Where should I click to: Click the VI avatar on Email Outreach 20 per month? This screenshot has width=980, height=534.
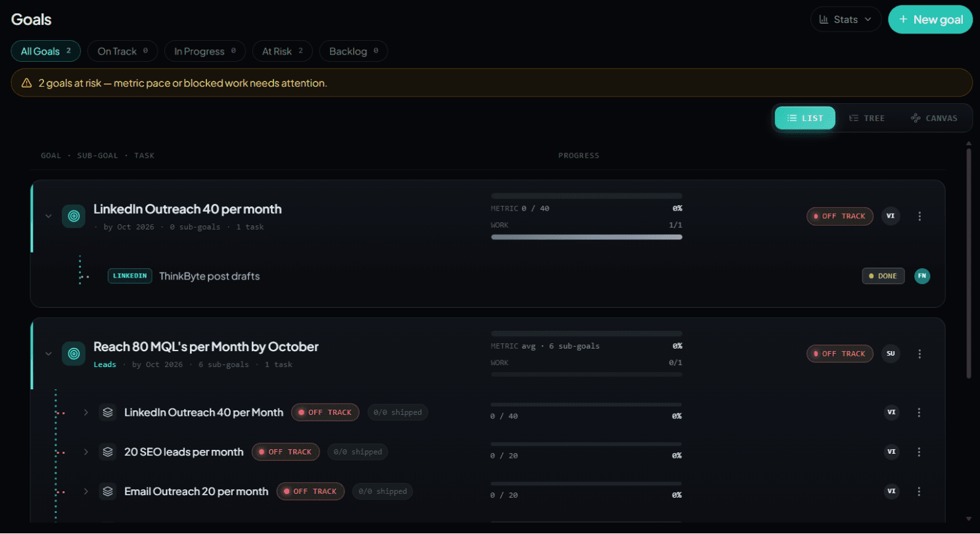892,491
